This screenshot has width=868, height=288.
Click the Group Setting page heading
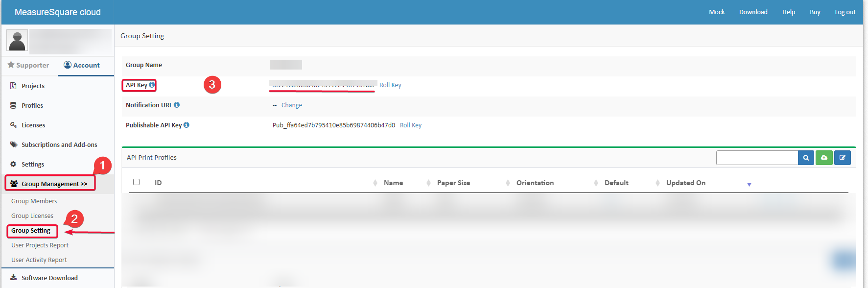[142, 36]
